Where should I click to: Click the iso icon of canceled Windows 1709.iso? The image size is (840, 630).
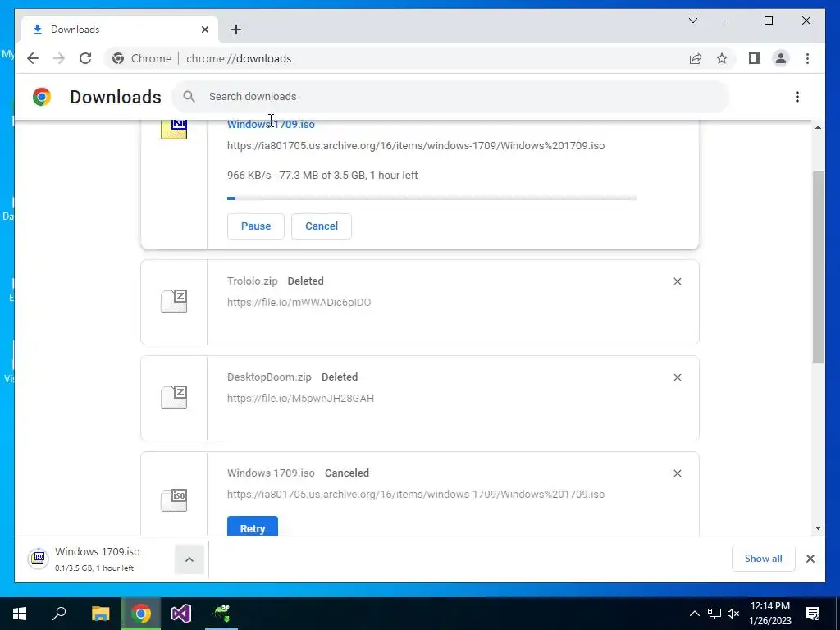174,500
